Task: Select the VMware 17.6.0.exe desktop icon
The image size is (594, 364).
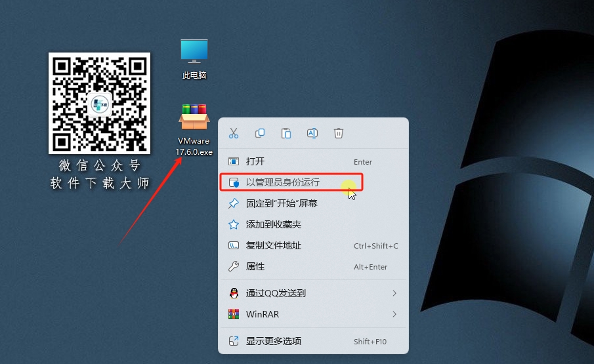Action: pos(194,130)
